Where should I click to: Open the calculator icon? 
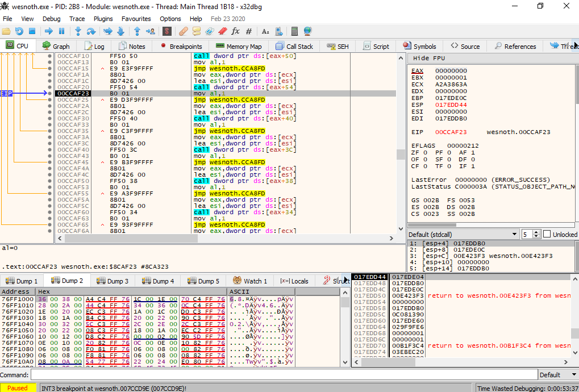tap(294, 31)
